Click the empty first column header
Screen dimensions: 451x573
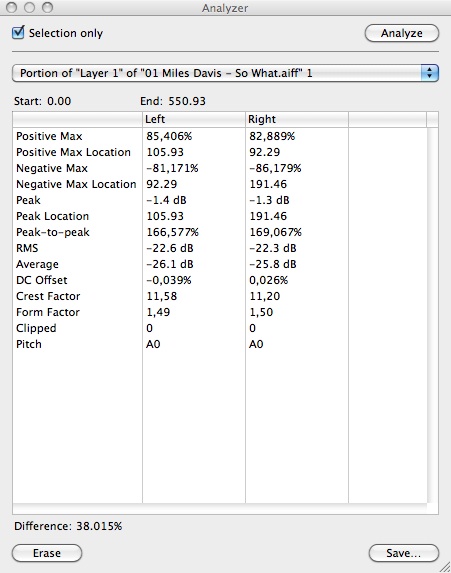(77, 119)
